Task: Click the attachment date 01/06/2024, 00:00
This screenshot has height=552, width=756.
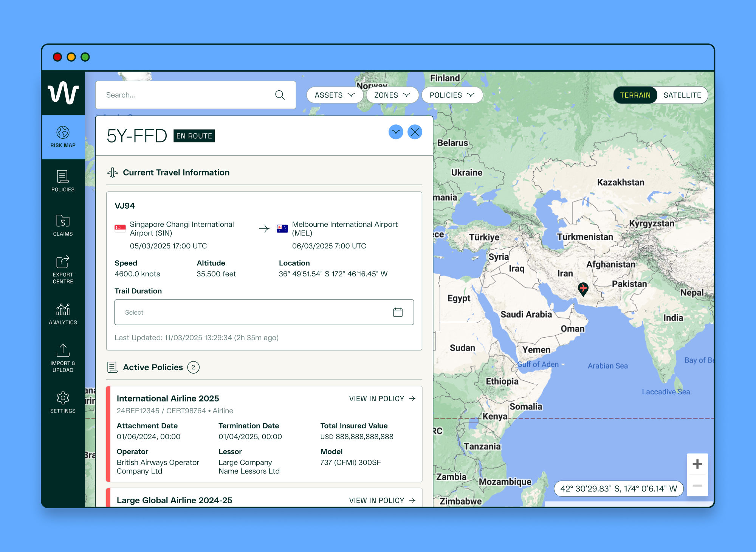Action: click(x=149, y=437)
